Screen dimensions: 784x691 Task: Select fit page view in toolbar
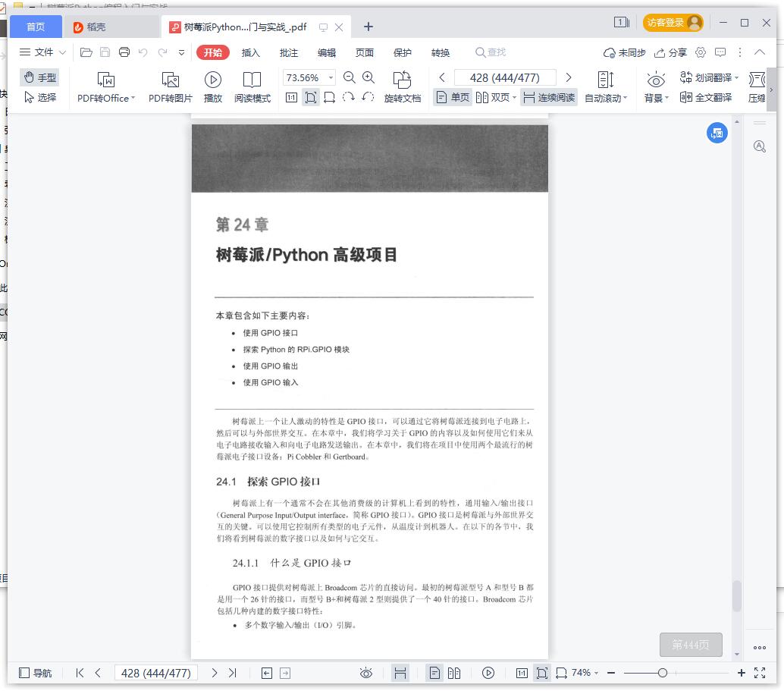(311, 98)
